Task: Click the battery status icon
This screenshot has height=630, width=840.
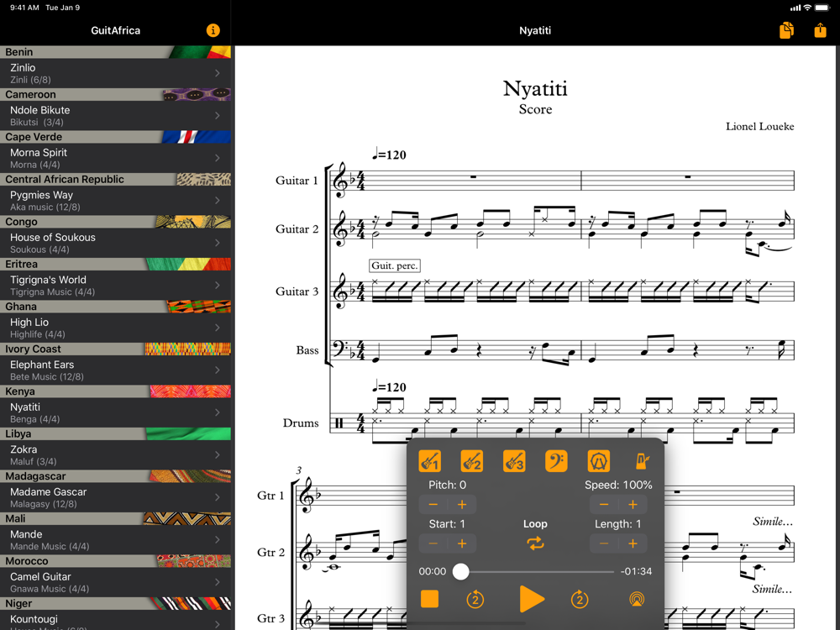Action: pos(822,8)
